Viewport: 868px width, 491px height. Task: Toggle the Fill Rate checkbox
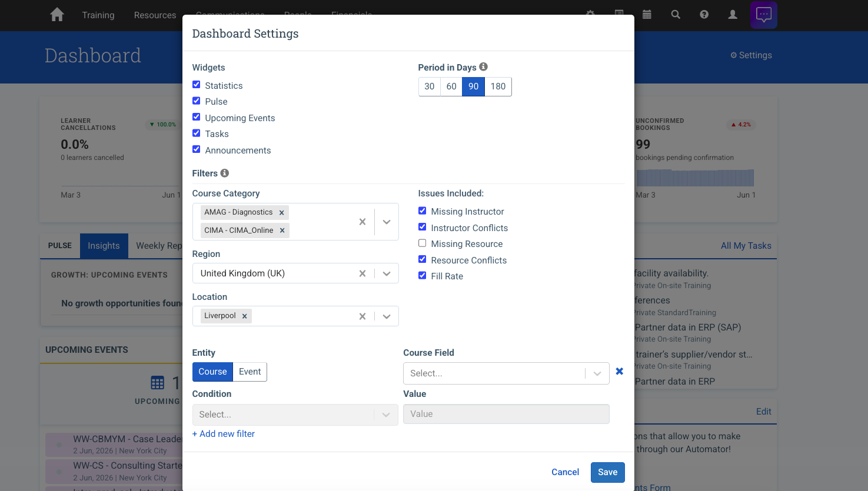click(x=423, y=275)
